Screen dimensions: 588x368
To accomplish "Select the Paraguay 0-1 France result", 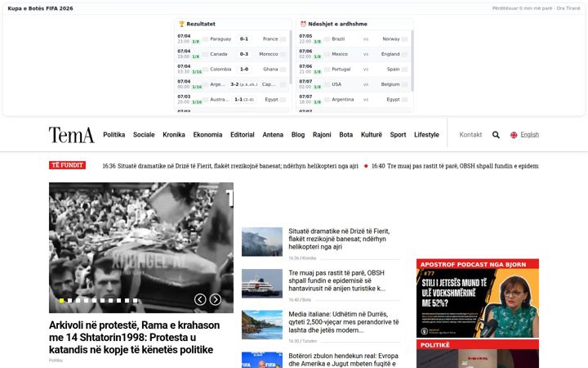I will click(x=232, y=39).
